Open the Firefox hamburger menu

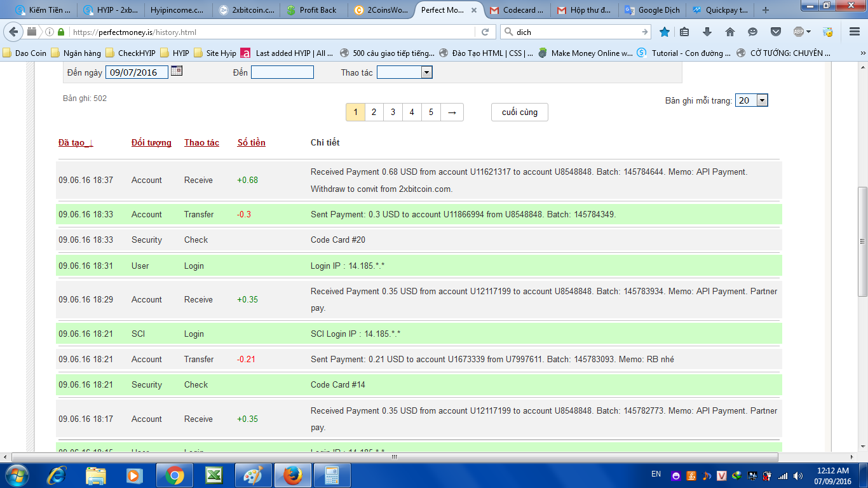pyautogui.click(x=855, y=32)
